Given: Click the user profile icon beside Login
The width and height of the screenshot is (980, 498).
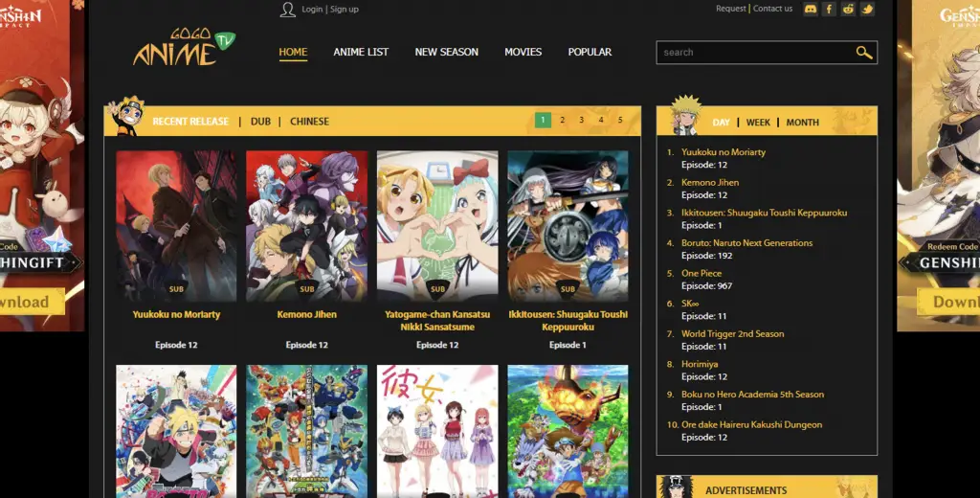Looking at the screenshot, I should 287,10.
